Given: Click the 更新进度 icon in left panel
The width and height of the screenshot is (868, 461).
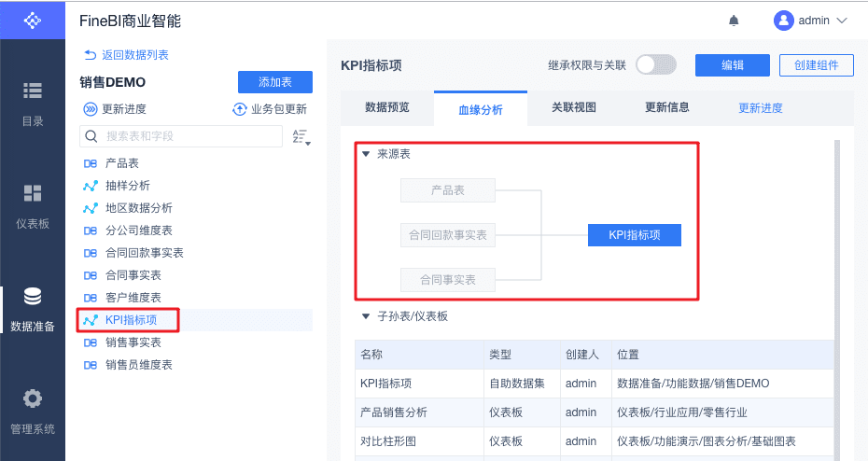Looking at the screenshot, I should click(91, 109).
